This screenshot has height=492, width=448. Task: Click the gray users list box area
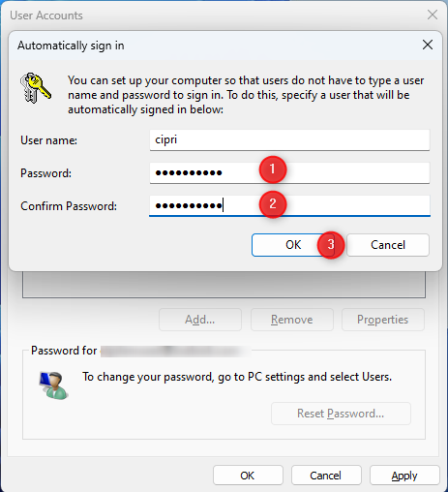(224, 285)
